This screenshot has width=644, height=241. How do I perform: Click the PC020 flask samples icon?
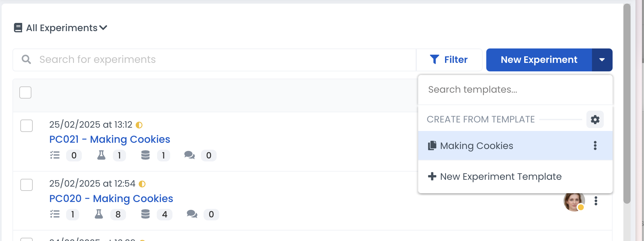[99, 214]
